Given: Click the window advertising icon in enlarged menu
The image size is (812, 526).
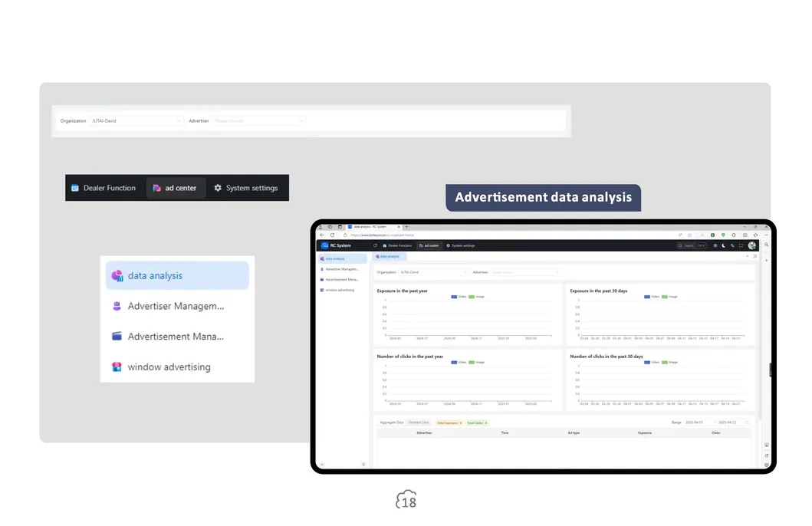Looking at the screenshot, I should pyautogui.click(x=117, y=367).
